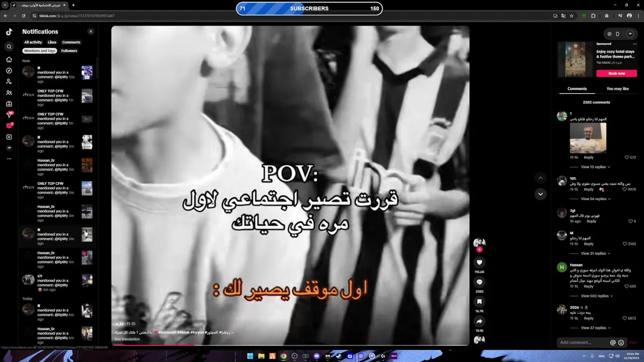The image size is (644, 362).
Task: Like the comment with 3145 likes
Action: (x=625, y=244)
